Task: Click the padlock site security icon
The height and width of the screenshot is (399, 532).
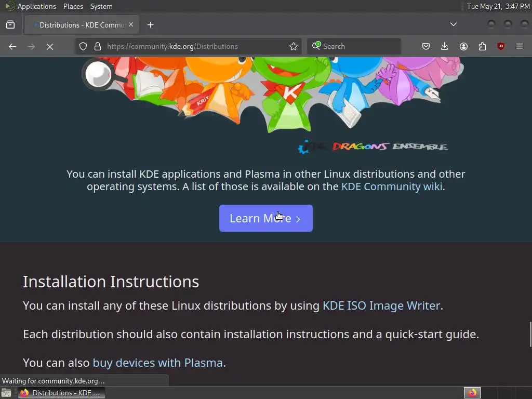Action: pos(98,46)
